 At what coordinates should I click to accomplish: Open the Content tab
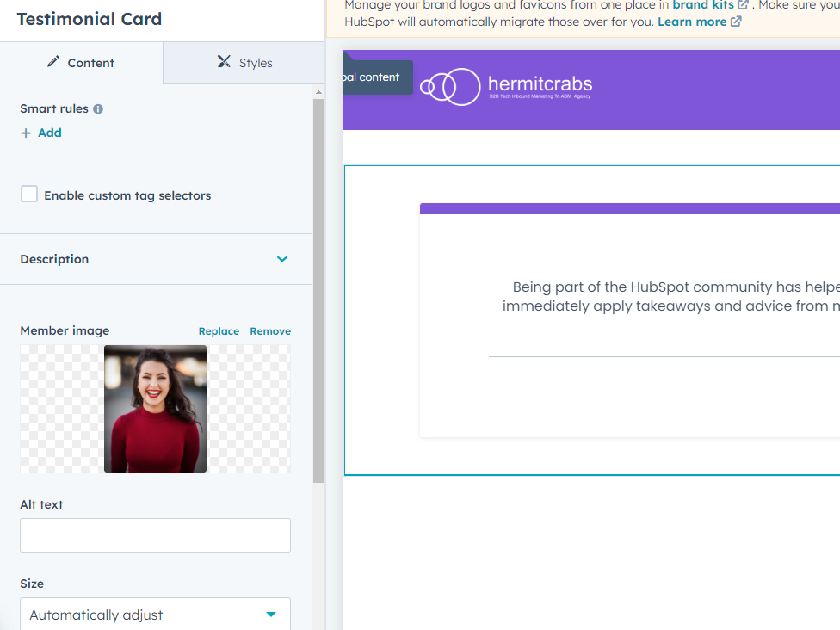[81, 63]
